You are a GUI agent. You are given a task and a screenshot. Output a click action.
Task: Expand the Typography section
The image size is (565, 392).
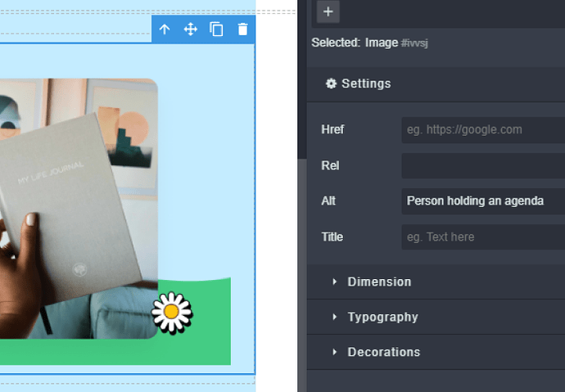tap(436, 318)
